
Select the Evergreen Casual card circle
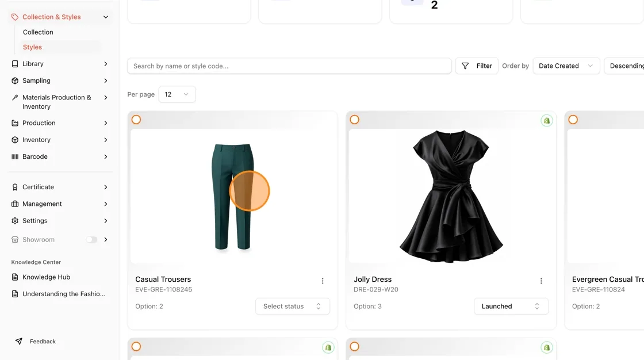pyautogui.click(x=573, y=120)
